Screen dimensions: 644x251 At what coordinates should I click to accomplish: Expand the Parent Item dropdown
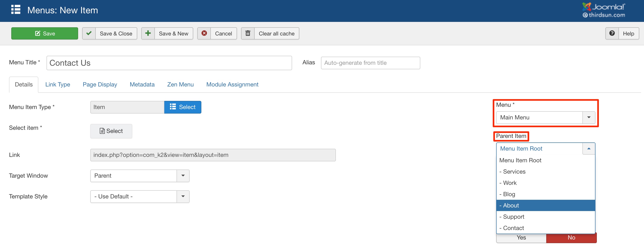(x=588, y=148)
